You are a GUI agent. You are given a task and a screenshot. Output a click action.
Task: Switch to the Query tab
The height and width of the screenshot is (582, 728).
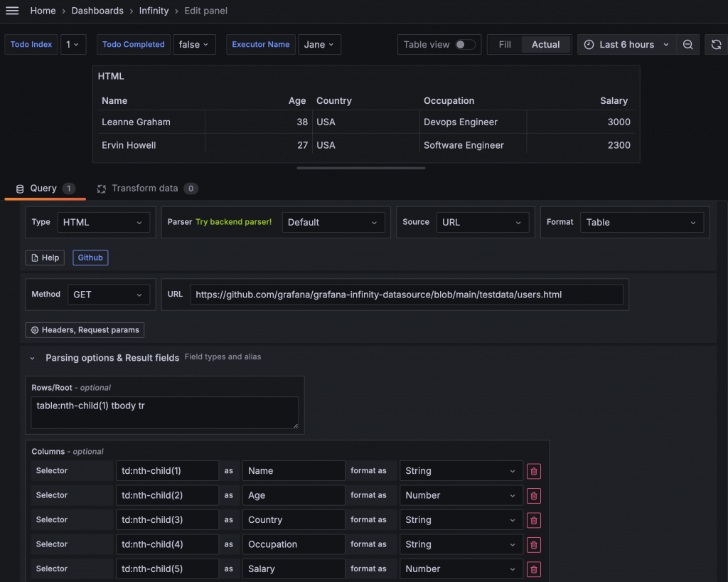point(45,189)
